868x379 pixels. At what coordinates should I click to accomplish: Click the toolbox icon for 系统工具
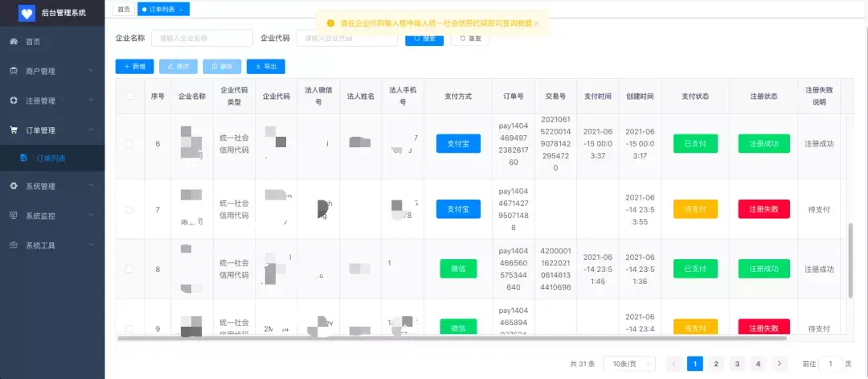[x=14, y=245]
